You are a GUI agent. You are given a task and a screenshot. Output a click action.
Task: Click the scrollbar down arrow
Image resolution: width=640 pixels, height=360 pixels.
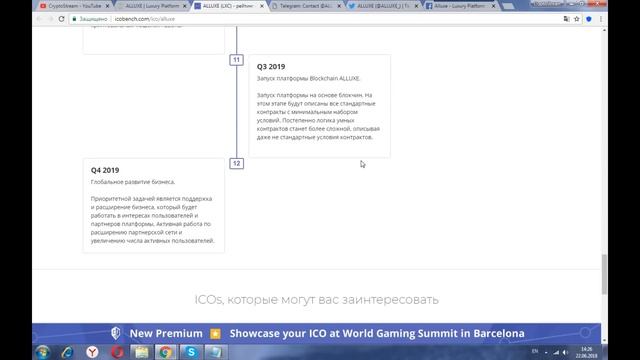click(604, 341)
